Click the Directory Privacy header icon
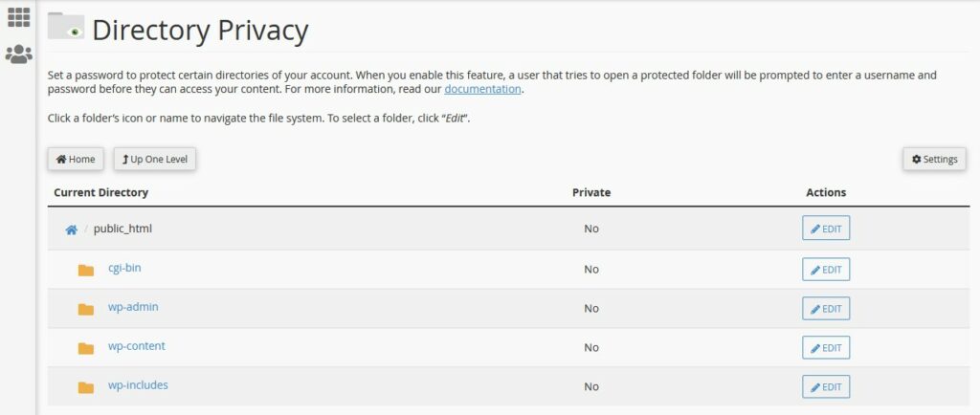Viewport: 980px width, 415px height. [x=66, y=27]
